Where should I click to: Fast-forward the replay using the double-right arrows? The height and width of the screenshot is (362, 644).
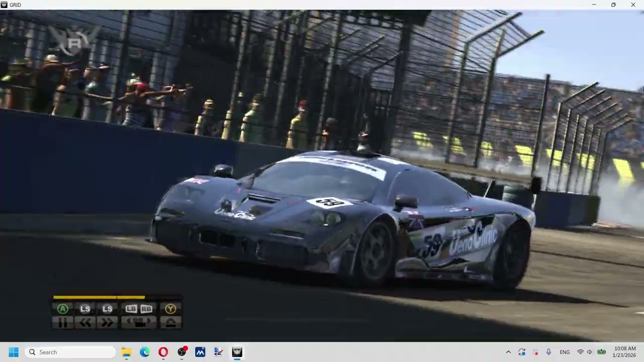coord(107,323)
